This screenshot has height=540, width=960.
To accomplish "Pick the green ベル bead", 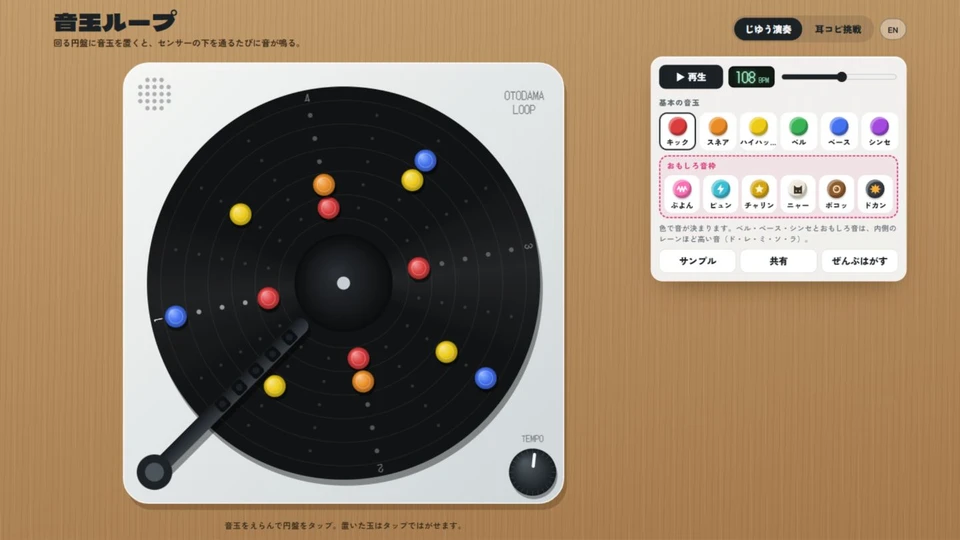I will tap(798, 131).
